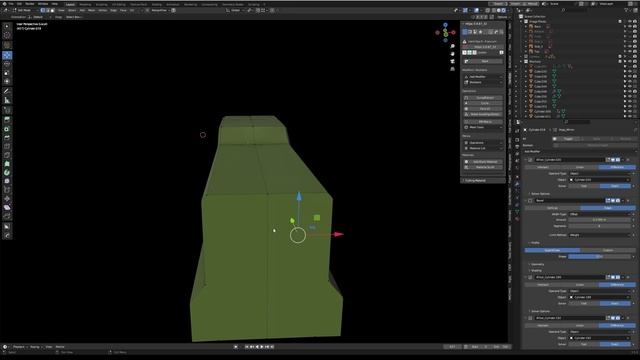Select the Rotate tool in toolbar
The height and width of the screenshot is (360, 640).
pos(7,64)
